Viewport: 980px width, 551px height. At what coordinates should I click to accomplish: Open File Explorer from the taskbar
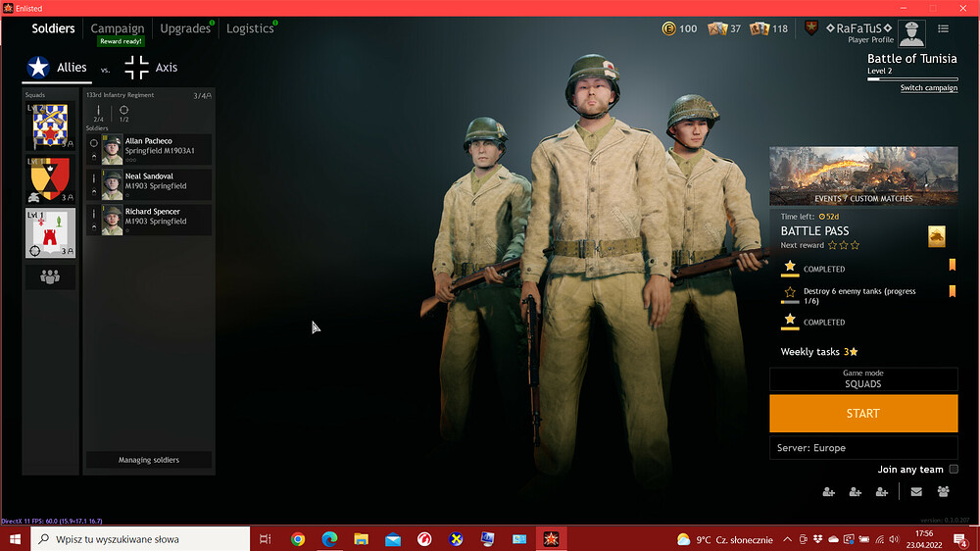point(362,539)
